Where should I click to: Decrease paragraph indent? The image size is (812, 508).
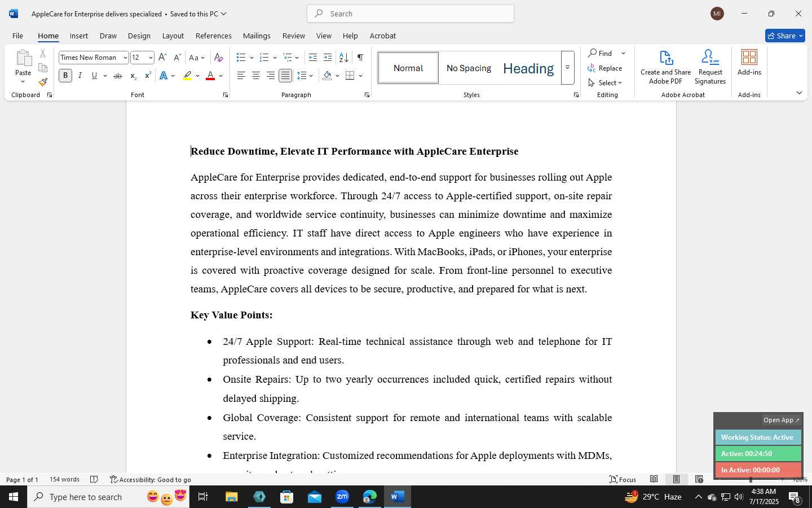click(x=313, y=58)
